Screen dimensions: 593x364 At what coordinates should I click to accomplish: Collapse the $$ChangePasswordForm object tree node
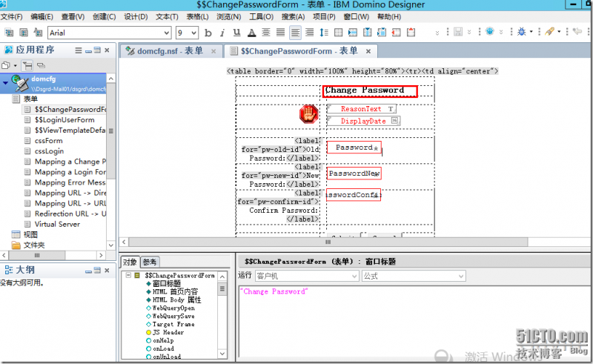128,276
